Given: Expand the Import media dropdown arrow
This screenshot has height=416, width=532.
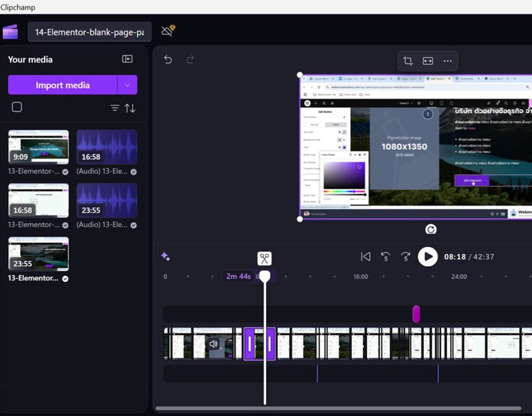Looking at the screenshot, I should pos(127,85).
